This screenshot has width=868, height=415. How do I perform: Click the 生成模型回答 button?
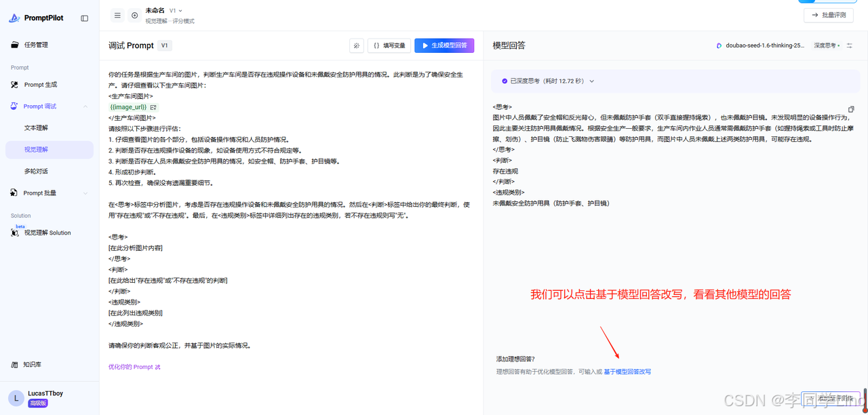coord(444,45)
